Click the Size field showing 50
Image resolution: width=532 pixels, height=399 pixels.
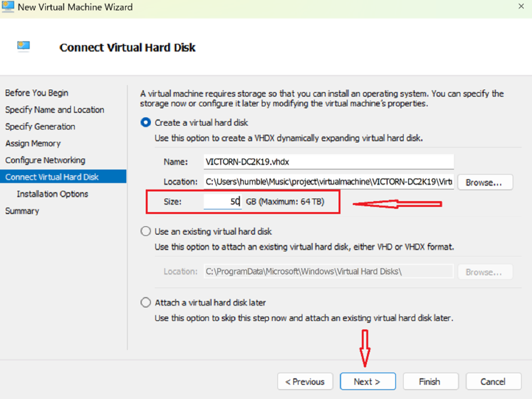[222, 202]
